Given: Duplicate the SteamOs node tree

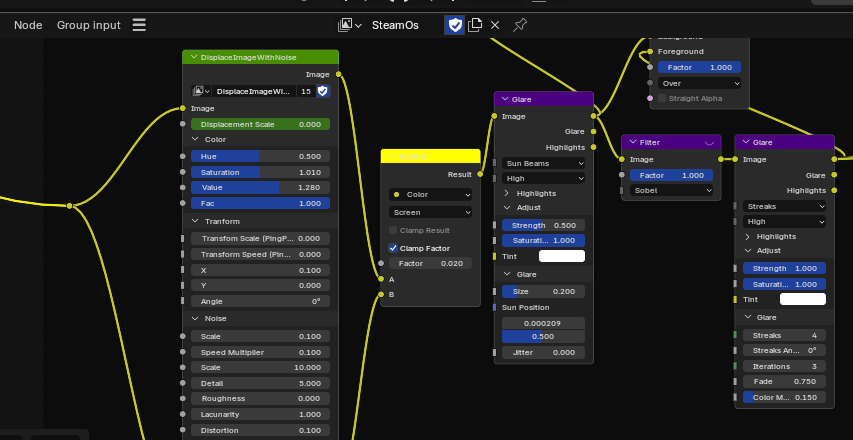Looking at the screenshot, I should [x=475, y=25].
